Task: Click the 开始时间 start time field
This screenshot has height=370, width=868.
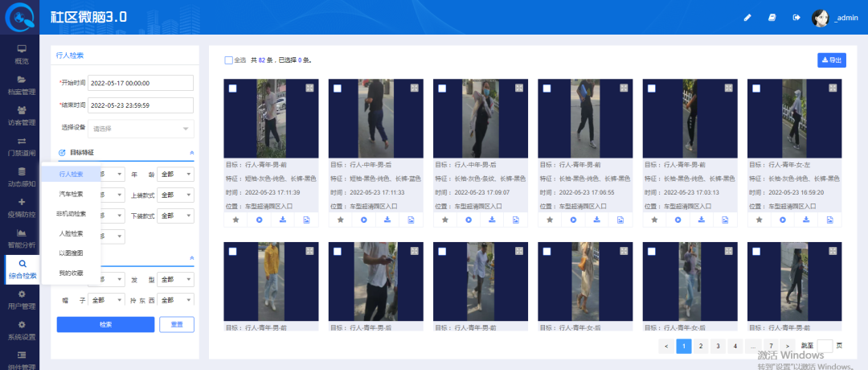Action: click(x=141, y=83)
